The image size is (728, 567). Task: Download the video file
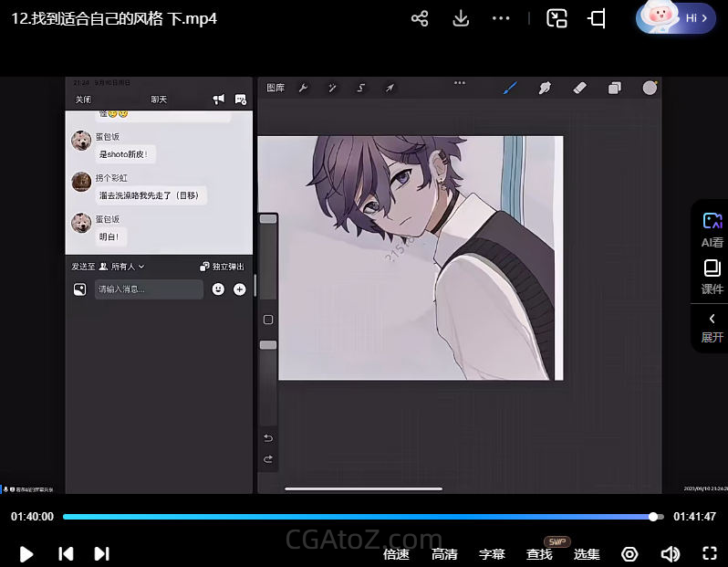461,18
